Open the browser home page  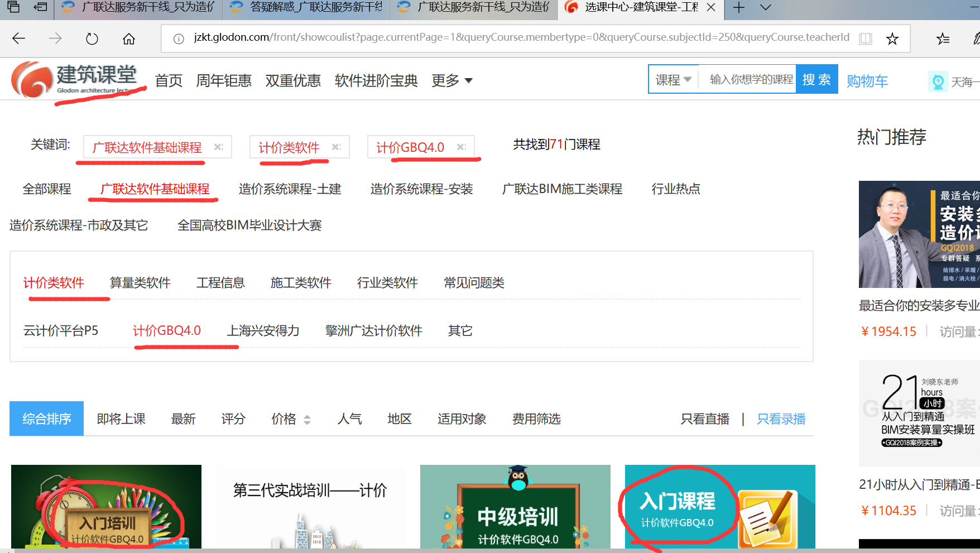tap(129, 39)
